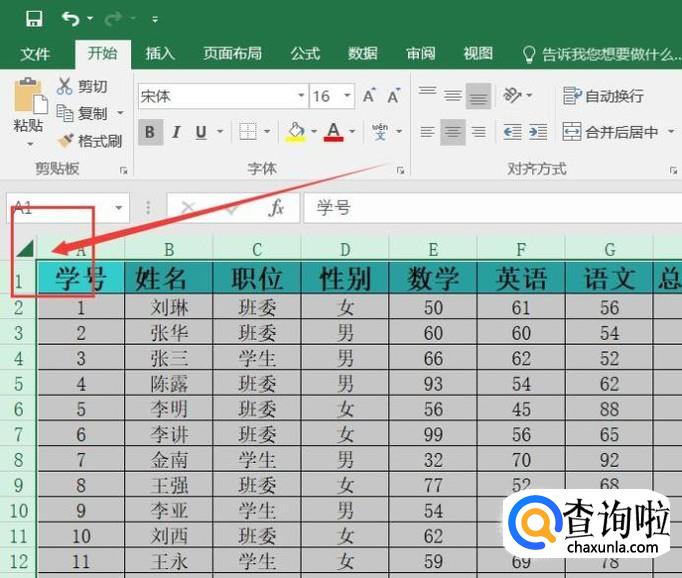Open the 页面布局 tab
This screenshot has height=578, width=682.
[233, 53]
